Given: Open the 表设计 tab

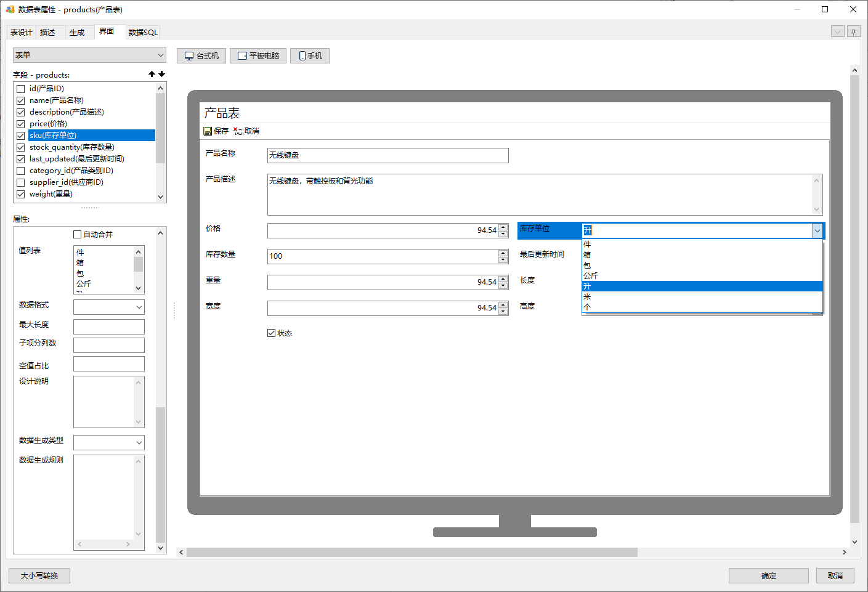Looking at the screenshot, I should click(x=22, y=33).
